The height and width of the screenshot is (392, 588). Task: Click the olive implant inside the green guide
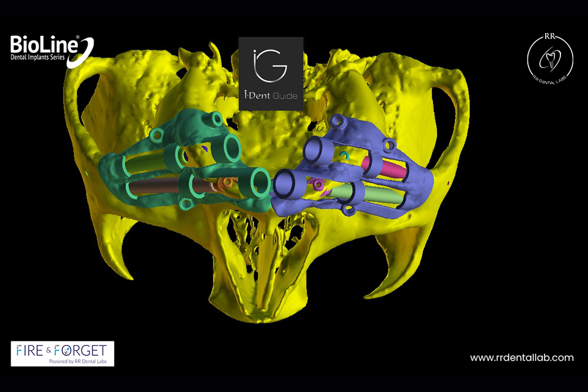(x=151, y=165)
